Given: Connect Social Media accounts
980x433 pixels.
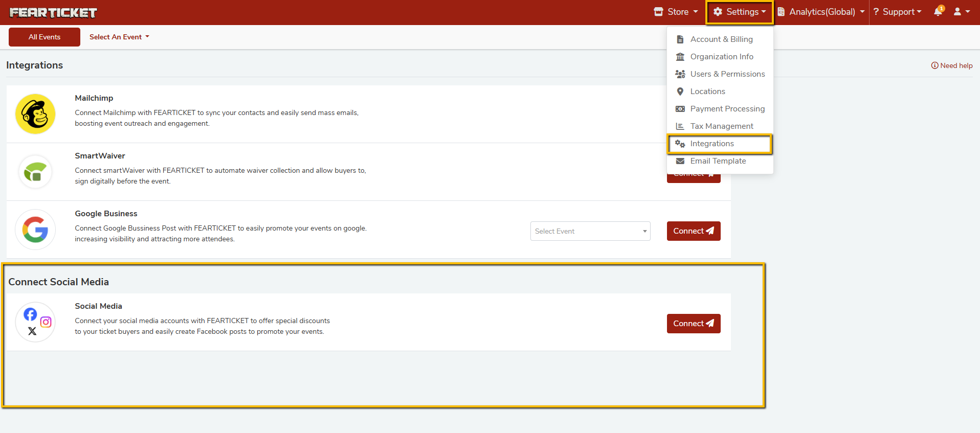Looking at the screenshot, I should click(x=694, y=324).
